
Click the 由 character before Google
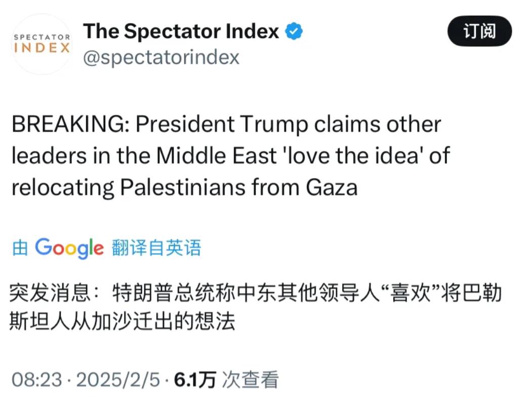pyautogui.click(x=20, y=248)
